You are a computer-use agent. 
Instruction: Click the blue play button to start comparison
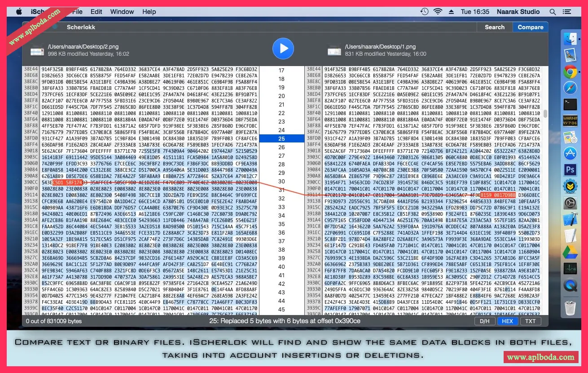tap(283, 49)
